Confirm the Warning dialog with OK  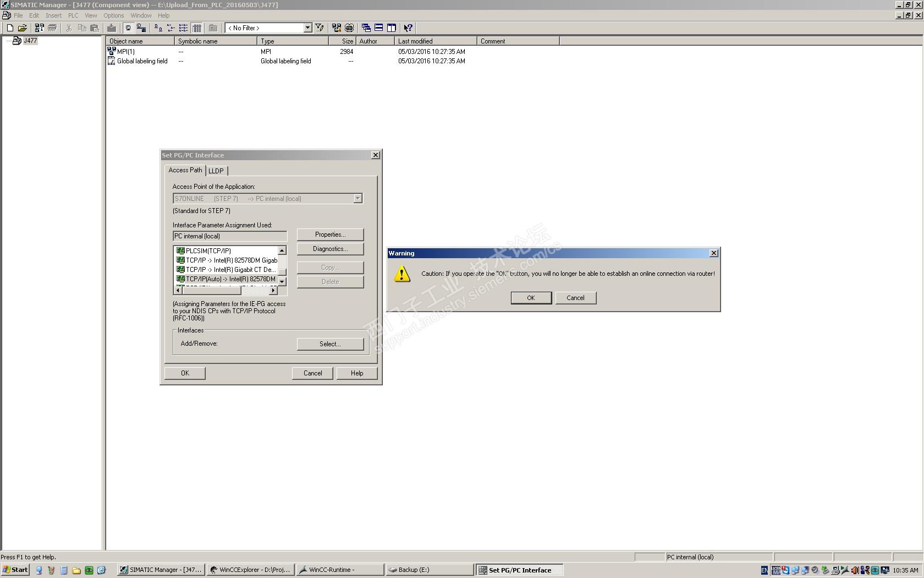pyautogui.click(x=531, y=298)
